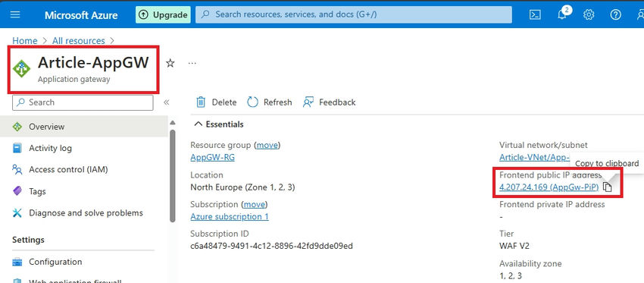Open the Azure subscription 1 link
644x283 pixels.
pyautogui.click(x=230, y=217)
